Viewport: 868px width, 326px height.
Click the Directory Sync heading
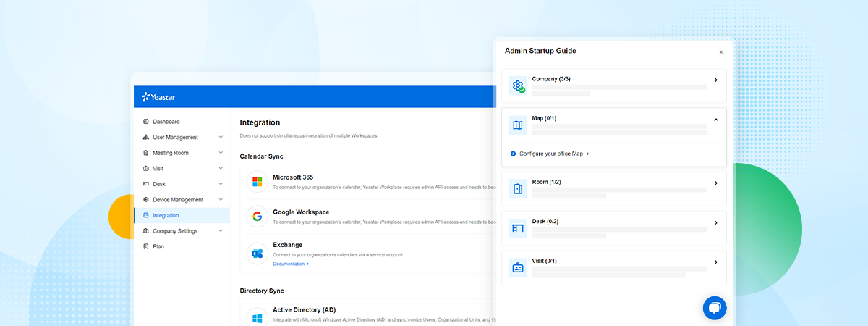tap(262, 291)
